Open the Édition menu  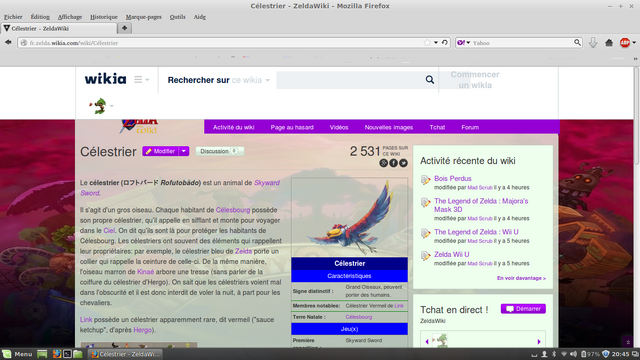[x=40, y=17]
